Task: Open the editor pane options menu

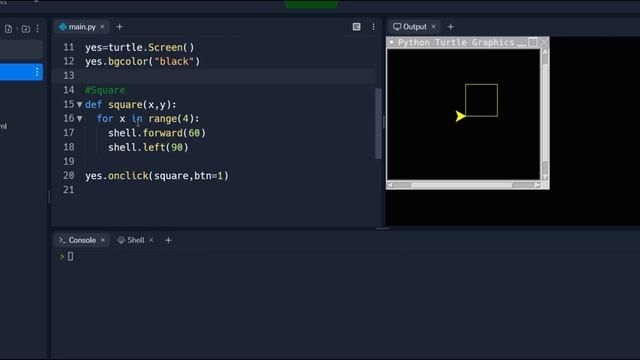Action: [x=373, y=27]
